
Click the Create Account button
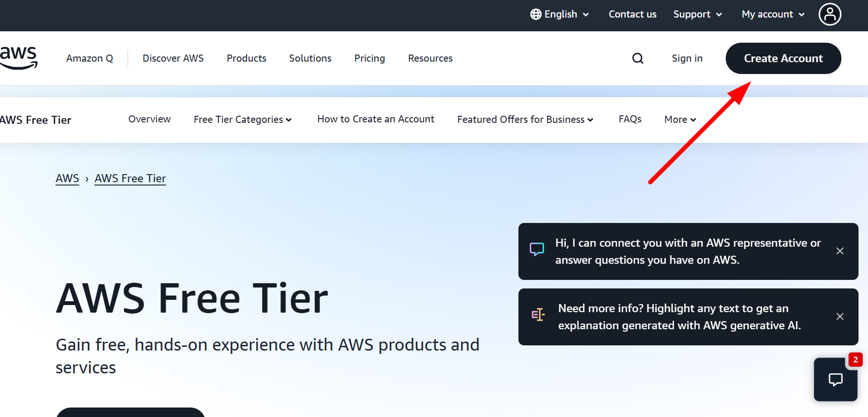tap(783, 58)
